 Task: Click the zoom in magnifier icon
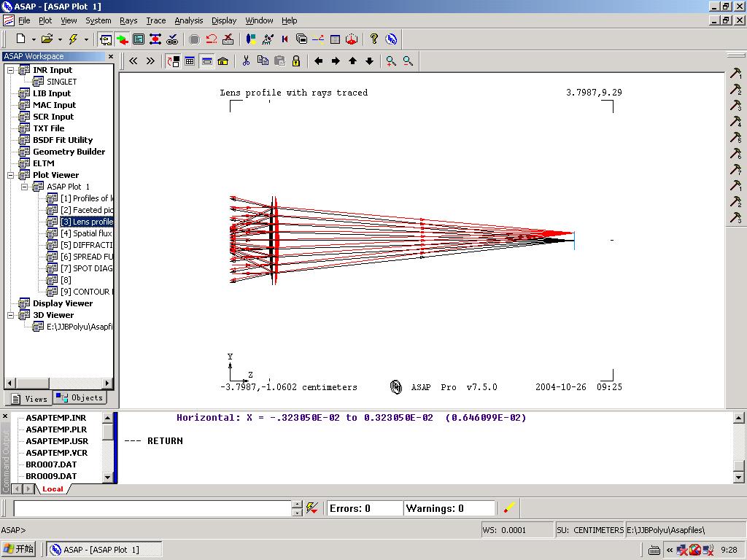391,61
